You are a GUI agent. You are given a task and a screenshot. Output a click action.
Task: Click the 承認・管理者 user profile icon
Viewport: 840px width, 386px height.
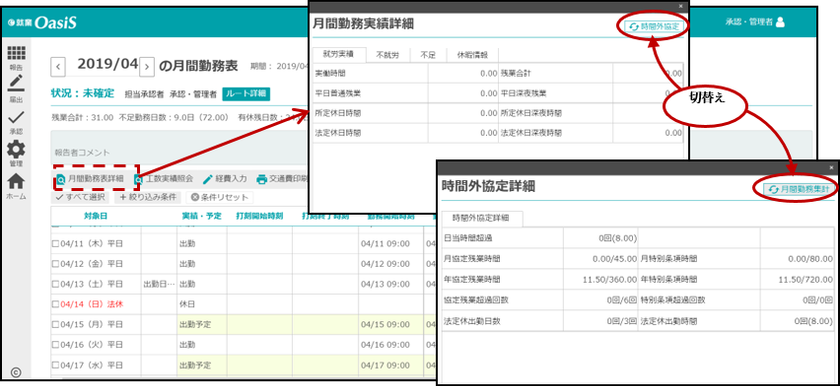(780, 22)
